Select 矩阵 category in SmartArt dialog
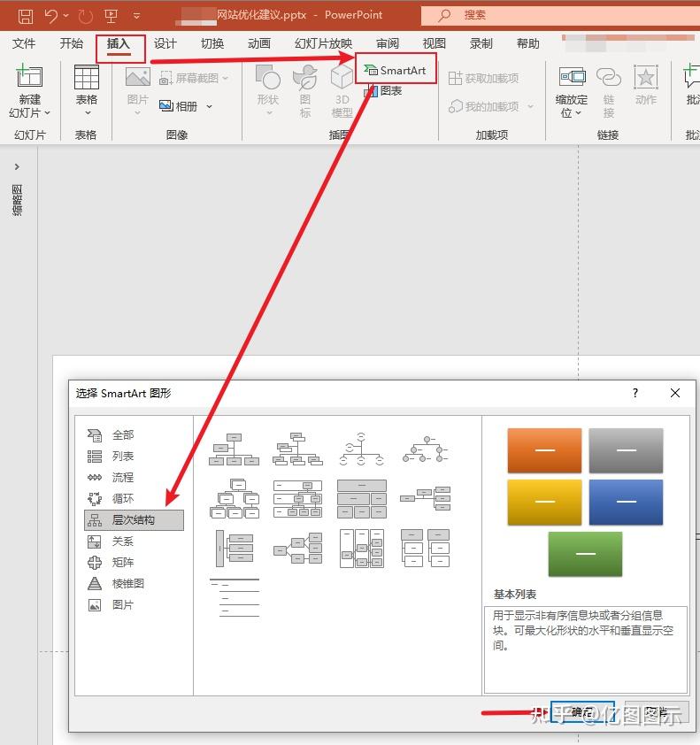This screenshot has height=745, width=700. pos(123,562)
